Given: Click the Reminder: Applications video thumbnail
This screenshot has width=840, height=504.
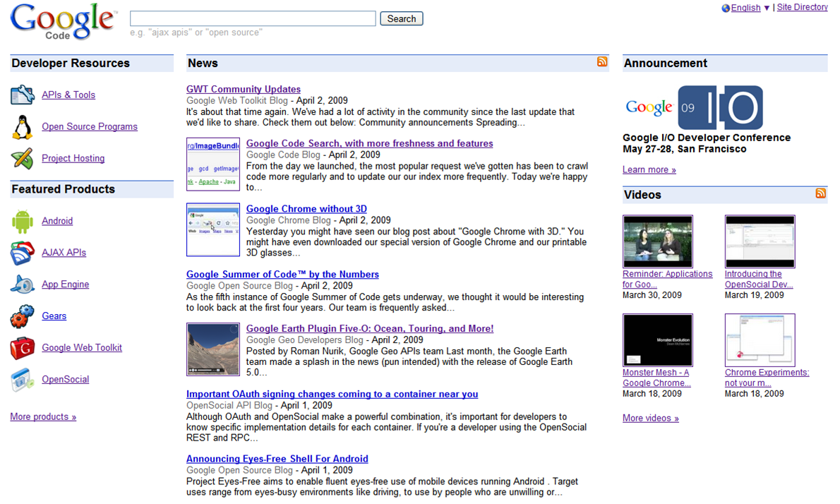Looking at the screenshot, I should (x=657, y=241).
